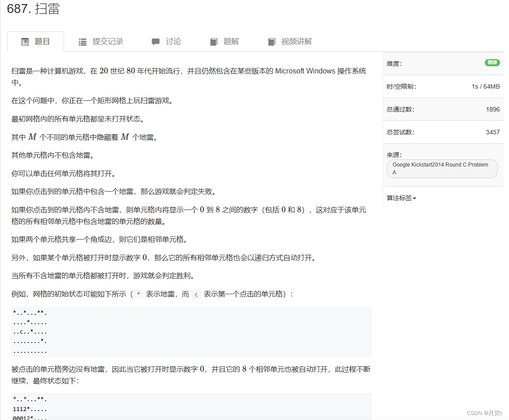Image resolution: width=509 pixels, height=420 pixels.
Task: Click the book icon beside 题解
Action: click(214, 41)
